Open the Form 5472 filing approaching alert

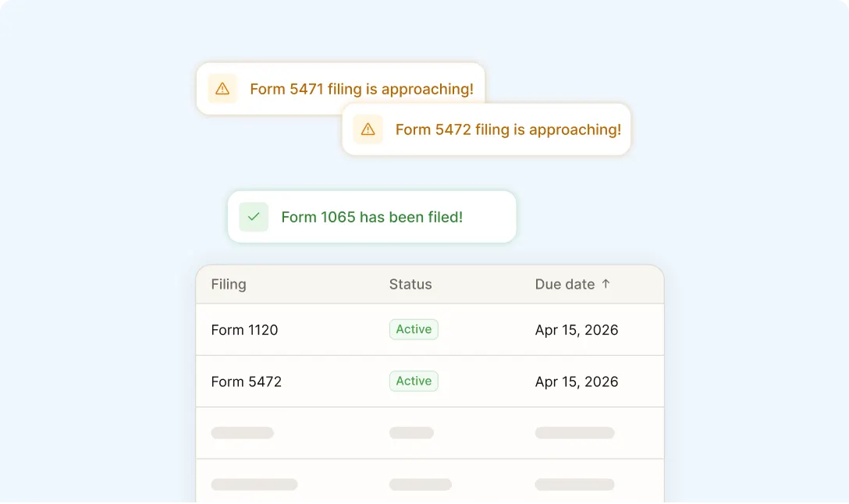pyautogui.click(x=508, y=130)
